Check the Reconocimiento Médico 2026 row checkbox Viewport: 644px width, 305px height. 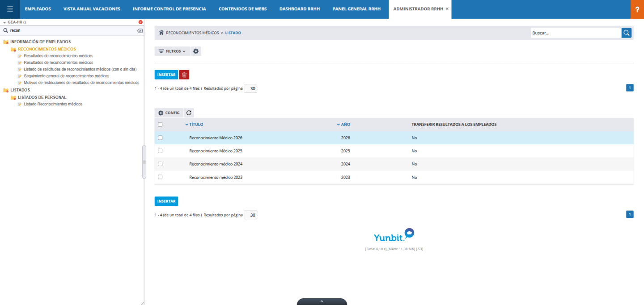click(x=160, y=138)
